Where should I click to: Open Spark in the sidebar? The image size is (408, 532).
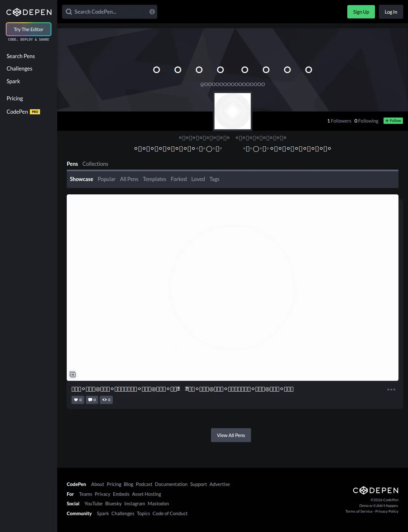point(13,81)
